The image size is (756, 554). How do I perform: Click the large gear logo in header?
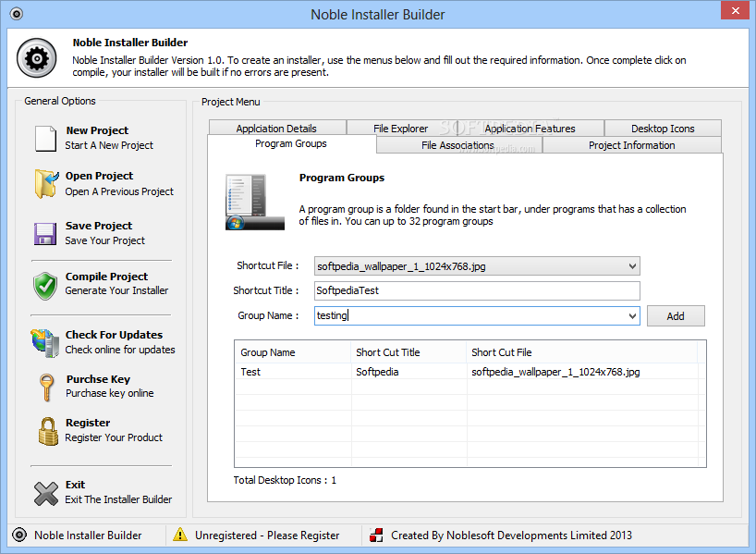[37, 58]
